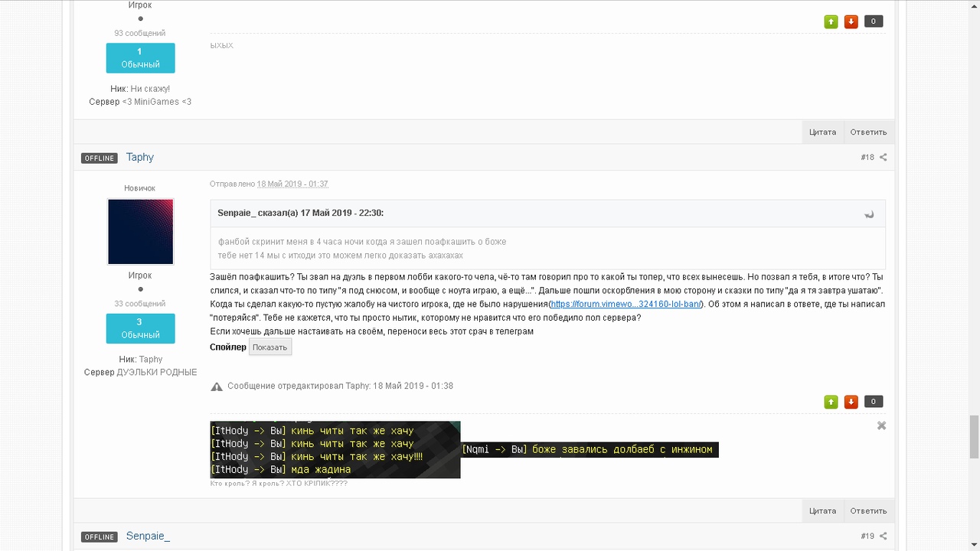Click the 'Новичок' rank label
Viewport: 980px width, 551px height.
pyautogui.click(x=140, y=188)
